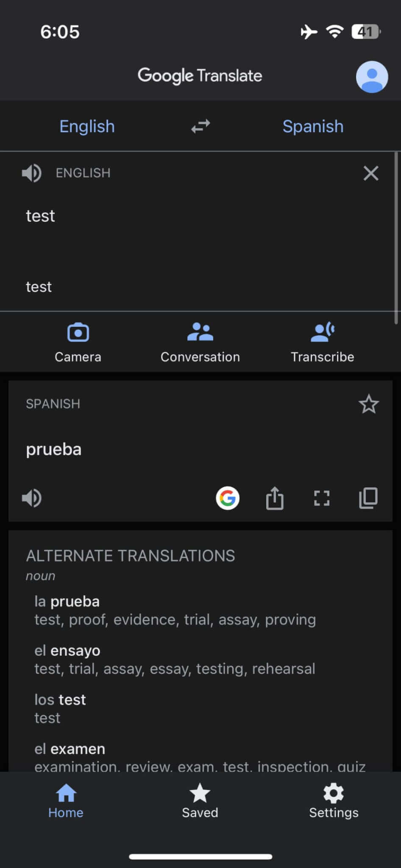
Task: Switch to the Home tab
Action: (66, 800)
